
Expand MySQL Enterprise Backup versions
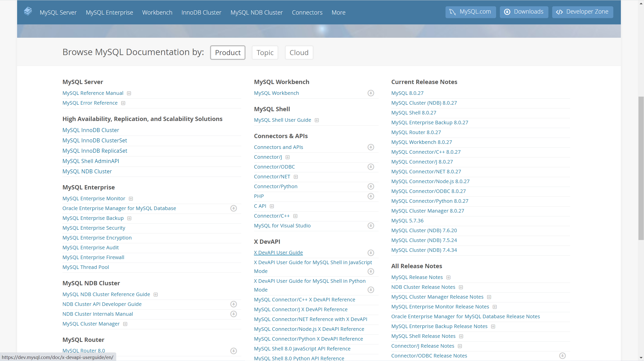click(x=129, y=218)
